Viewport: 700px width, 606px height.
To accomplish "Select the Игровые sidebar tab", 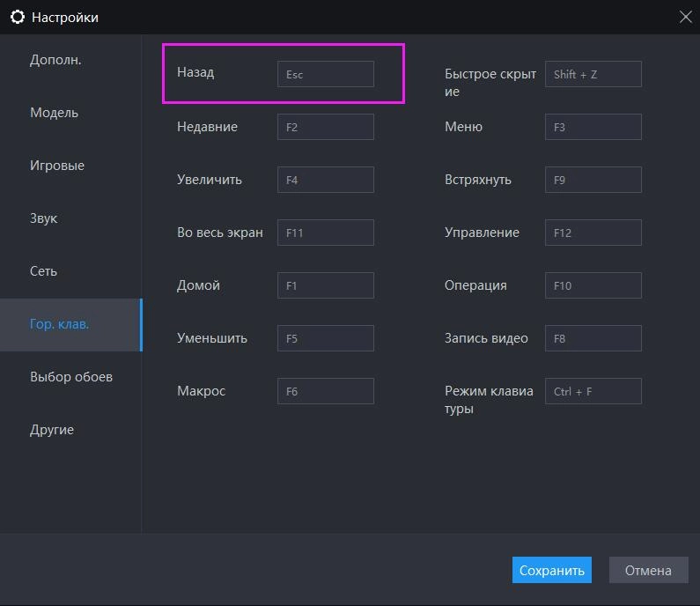I will click(57, 166).
